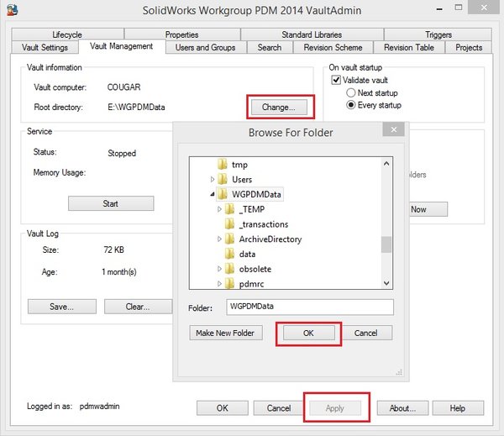504x436 pixels.
Task: Click the dialog resize grip
Action: coord(399,372)
